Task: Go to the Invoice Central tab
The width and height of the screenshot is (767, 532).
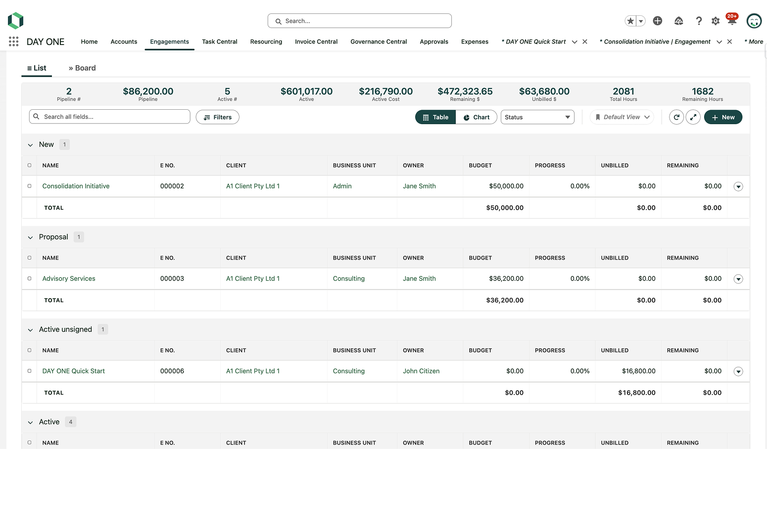Action: (316, 42)
